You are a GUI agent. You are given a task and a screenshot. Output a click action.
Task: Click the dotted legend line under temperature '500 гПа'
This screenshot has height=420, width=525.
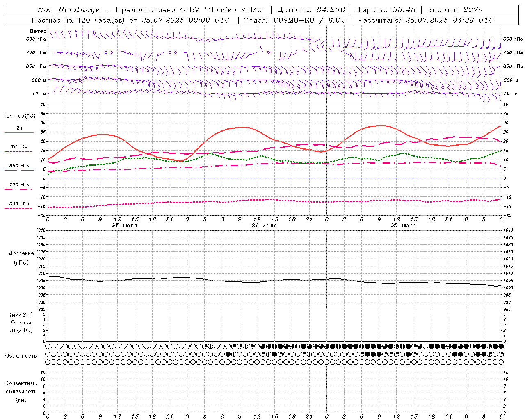(x=18, y=209)
